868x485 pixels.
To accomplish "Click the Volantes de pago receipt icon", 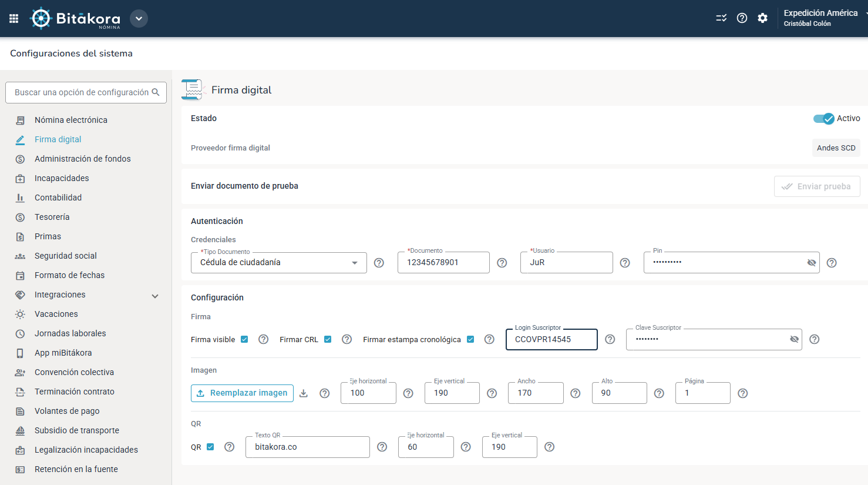I will pyautogui.click(x=20, y=411).
